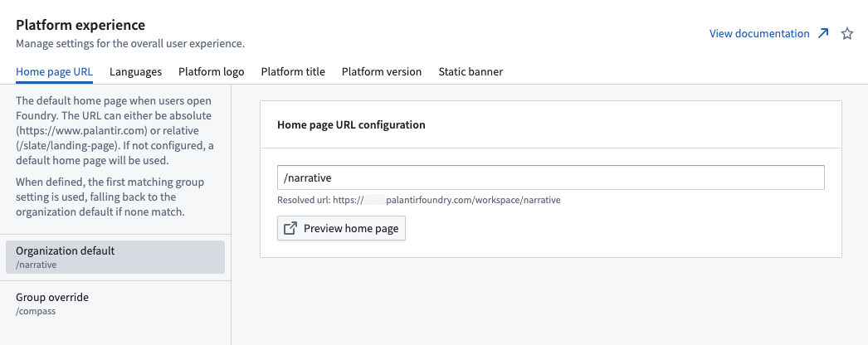This screenshot has width=868, height=345.
Task: Select the Group override entry
Action: coord(115,304)
